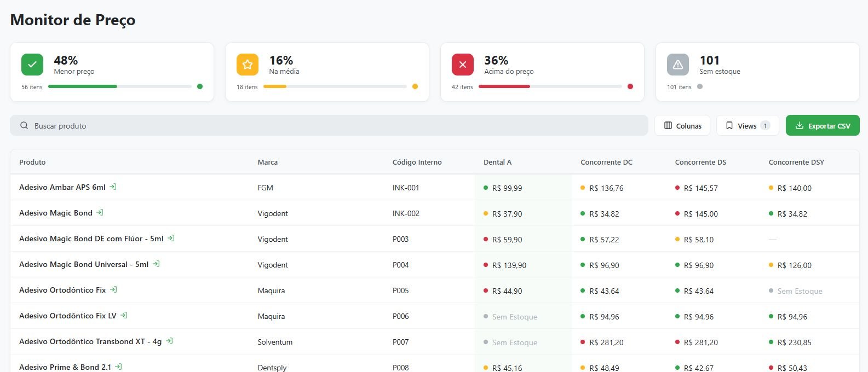Click open icon beside Adesivo Prime & Bond 2.1
Screen dimensions: 868x372
coord(118,367)
